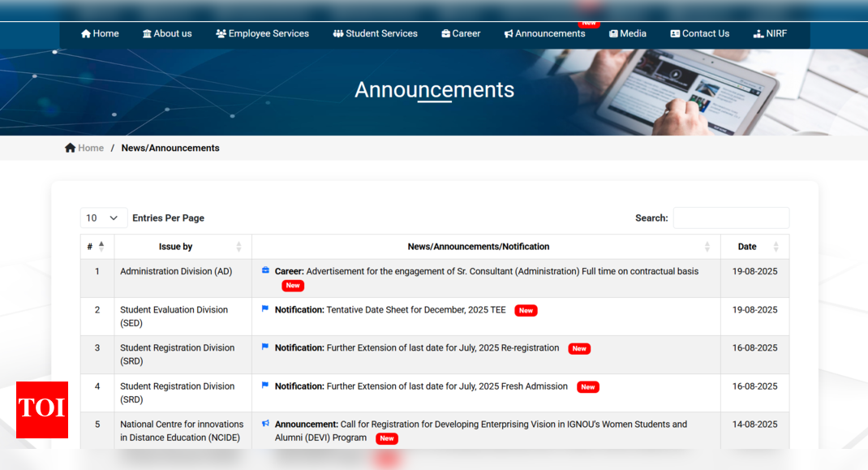Open the Further Extension for July 2025 Fresh Admission link

point(447,386)
